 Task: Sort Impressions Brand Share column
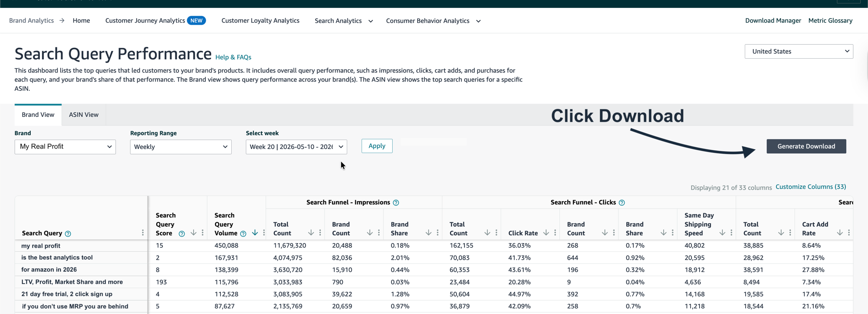click(x=428, y=233)
